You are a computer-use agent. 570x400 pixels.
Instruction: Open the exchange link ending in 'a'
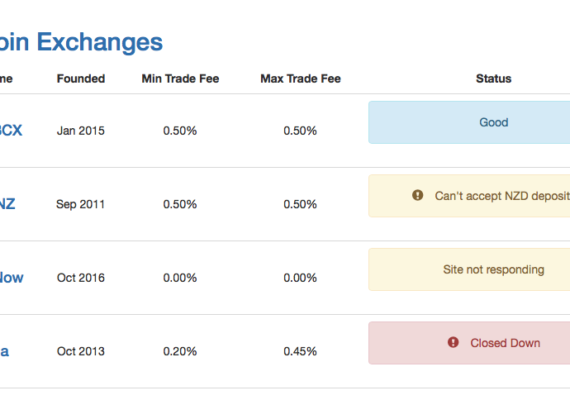click(4, 351)
